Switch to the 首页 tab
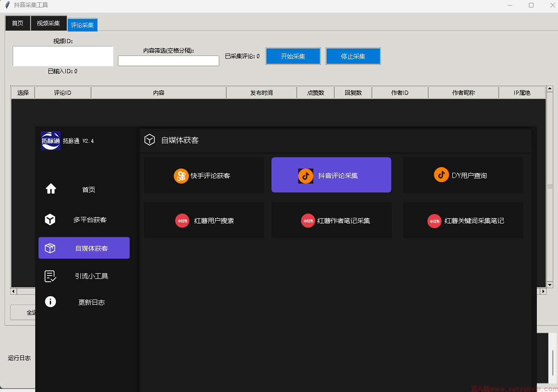Image resolution: width=558 pixels, height=392 pixels. [18, 23]
